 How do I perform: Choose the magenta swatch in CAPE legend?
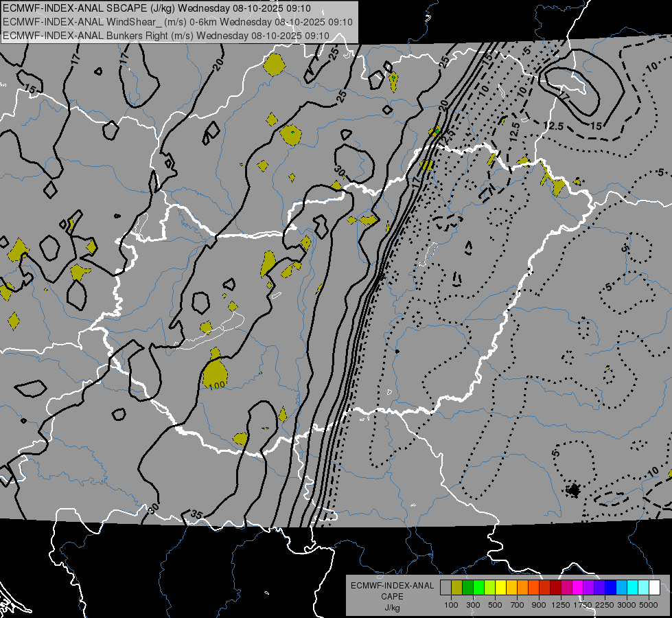[x=577, y=588]
